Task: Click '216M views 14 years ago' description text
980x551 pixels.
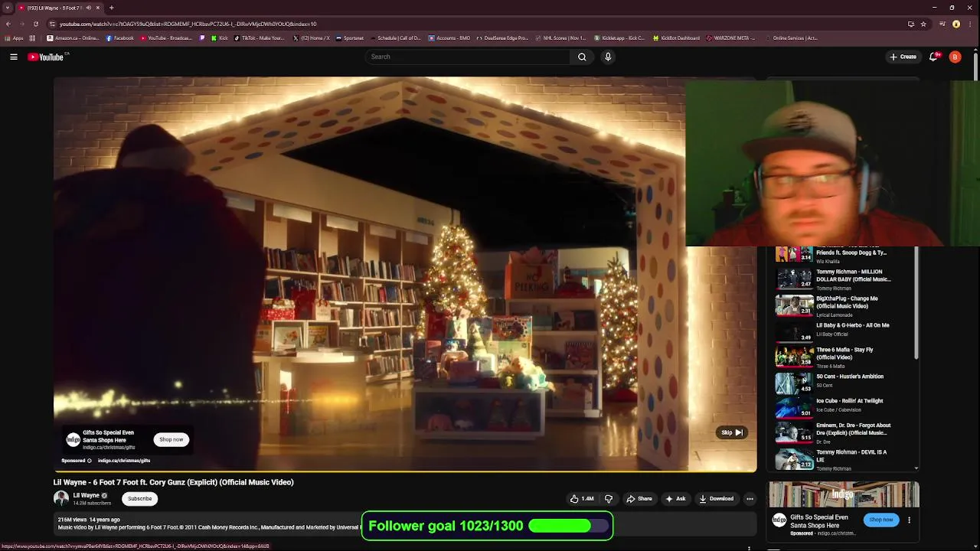Action: [89, 520]
